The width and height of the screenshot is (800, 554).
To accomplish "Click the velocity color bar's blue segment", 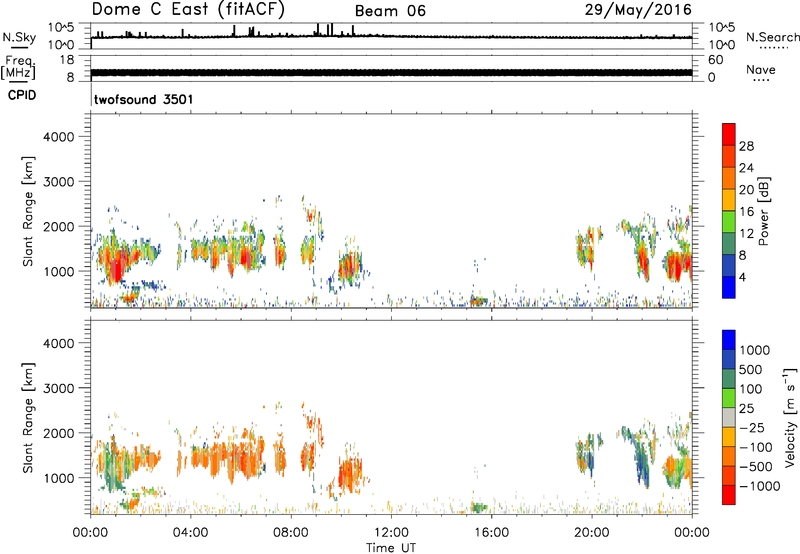I will (x=729, y=340).
